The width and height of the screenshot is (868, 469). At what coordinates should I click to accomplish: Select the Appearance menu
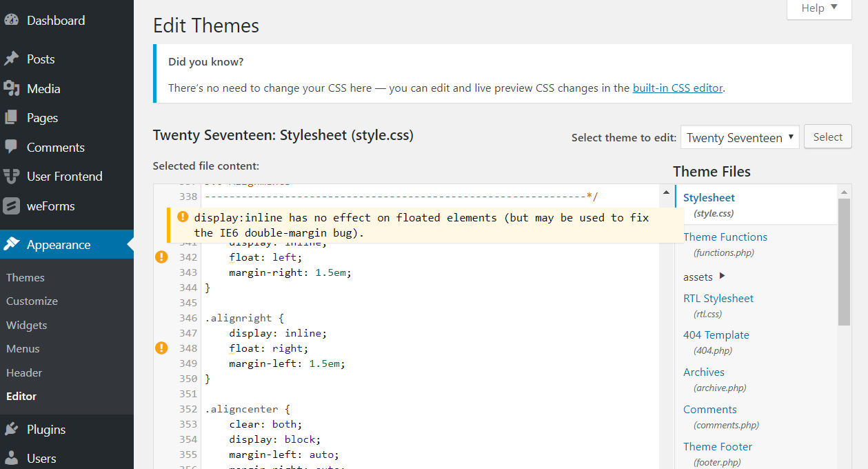(67, 244)
